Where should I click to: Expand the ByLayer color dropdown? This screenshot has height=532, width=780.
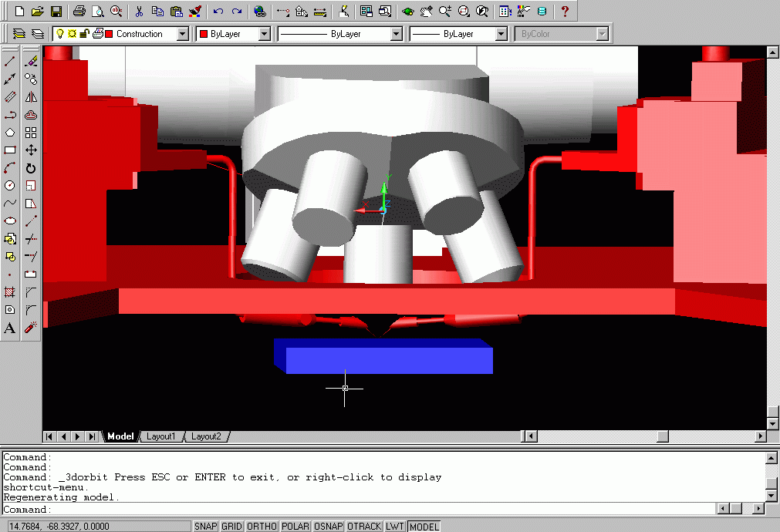click(x=264, y=34)
